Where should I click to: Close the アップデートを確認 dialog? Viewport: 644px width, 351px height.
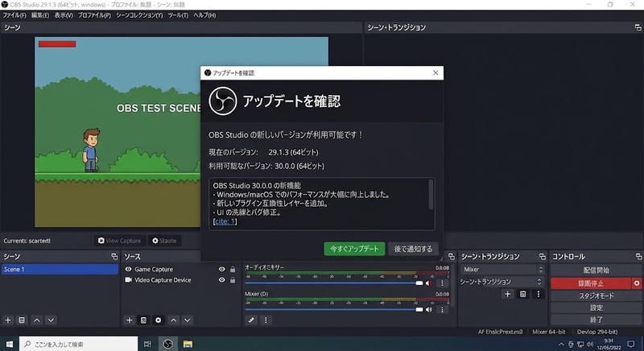point(436,72)
